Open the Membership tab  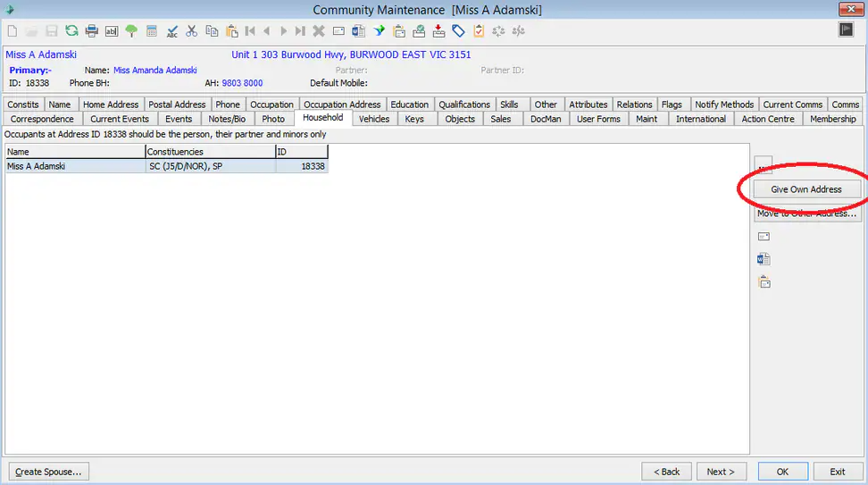(x=832, y=119)
